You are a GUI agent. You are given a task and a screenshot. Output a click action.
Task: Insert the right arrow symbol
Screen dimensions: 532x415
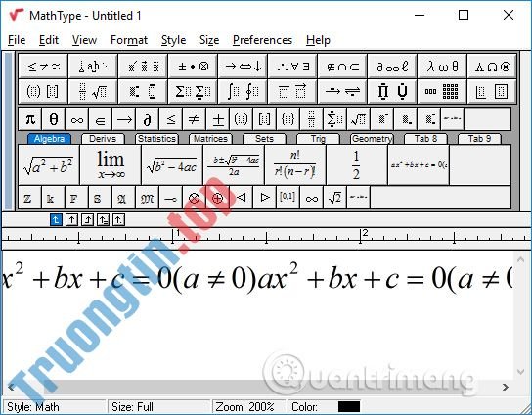tap(124, 119)
